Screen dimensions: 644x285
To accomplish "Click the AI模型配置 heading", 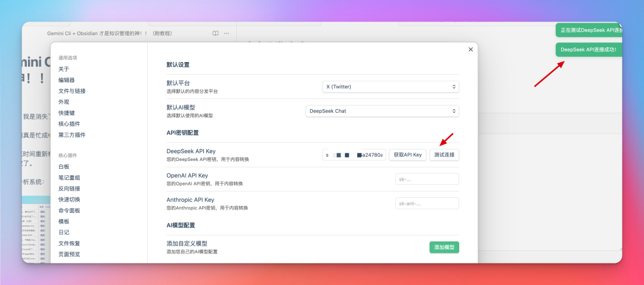I will (x=181, y=225).
